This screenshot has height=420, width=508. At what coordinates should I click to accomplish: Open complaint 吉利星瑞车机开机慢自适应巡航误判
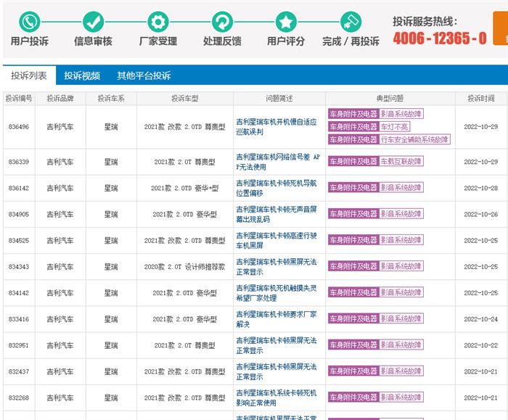276,127
